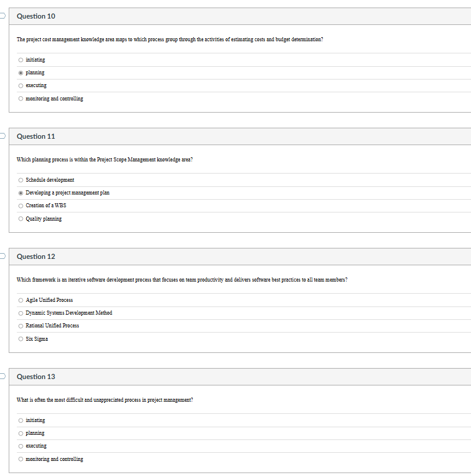Select the "initiating" option in Question 10
Screen dimensions: 471x476
tap(20, 59)
